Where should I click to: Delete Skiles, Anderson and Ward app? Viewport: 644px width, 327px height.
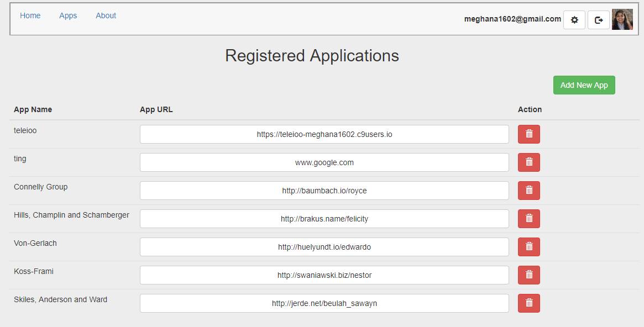click(x=528, y=303)
